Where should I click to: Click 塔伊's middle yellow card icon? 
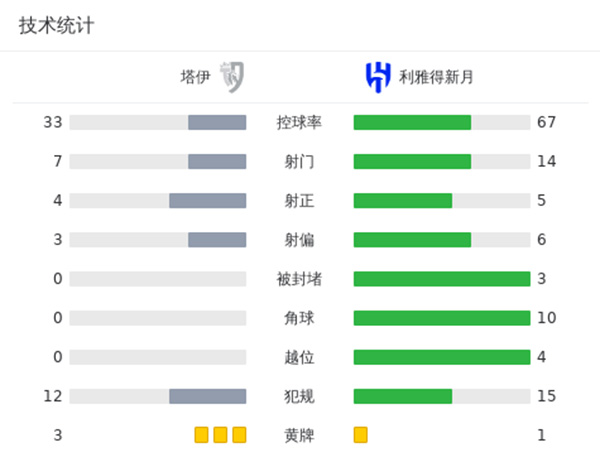point(220,435)
